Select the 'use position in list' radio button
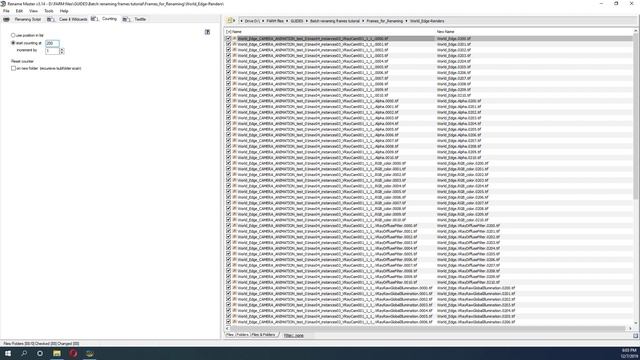This screenshot has height=360, width=640. coord(13,36)
